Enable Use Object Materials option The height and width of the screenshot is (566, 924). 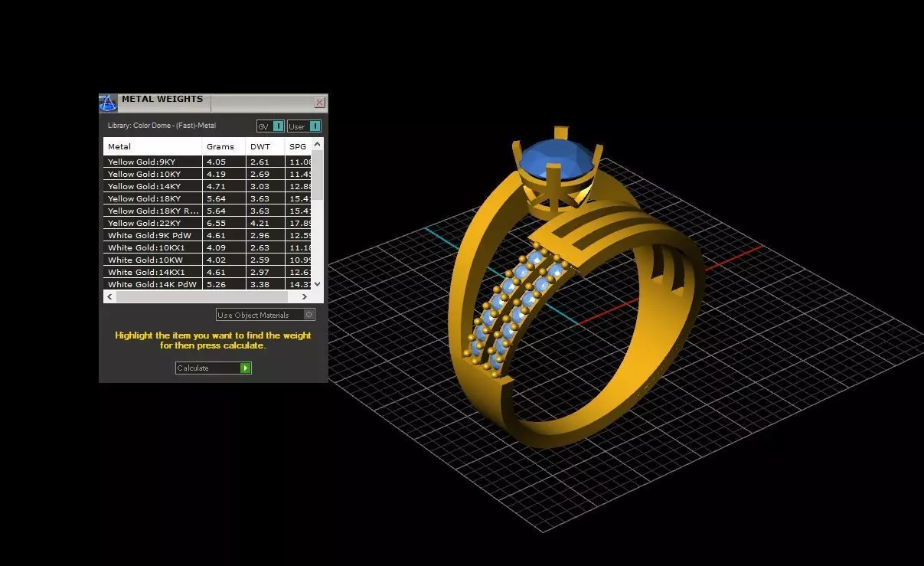266,315
